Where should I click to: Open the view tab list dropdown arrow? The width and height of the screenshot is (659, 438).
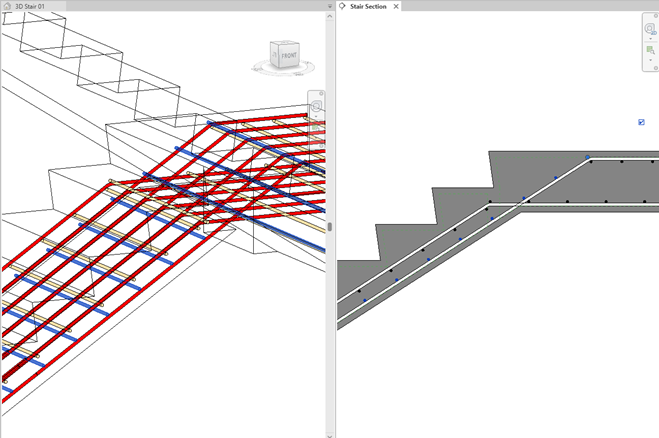pyautogui.click(x=330, y=6)
